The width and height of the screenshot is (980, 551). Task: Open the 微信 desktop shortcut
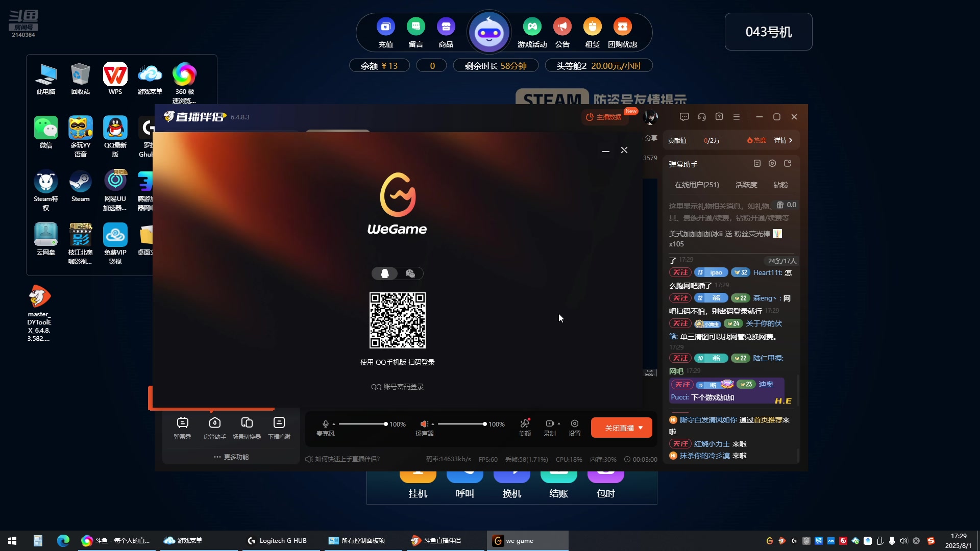pyautogui.click(x=46, y=133)
